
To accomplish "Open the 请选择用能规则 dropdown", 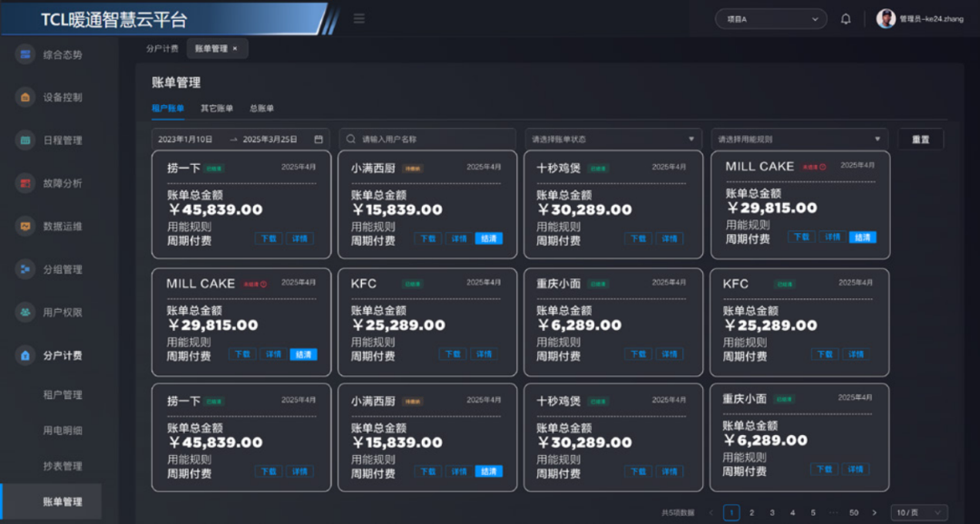I will point(799,140).
